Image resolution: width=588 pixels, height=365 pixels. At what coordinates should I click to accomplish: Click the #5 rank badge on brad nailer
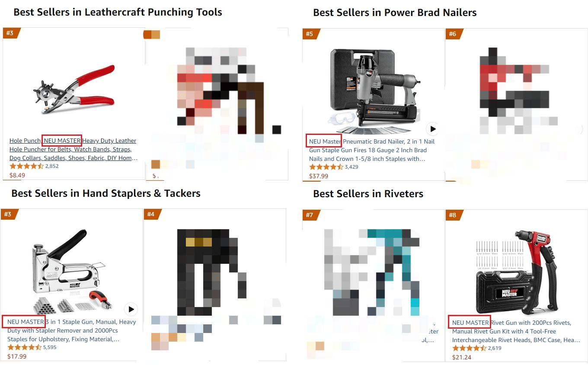pyautogui.click(x=310, y=34)
